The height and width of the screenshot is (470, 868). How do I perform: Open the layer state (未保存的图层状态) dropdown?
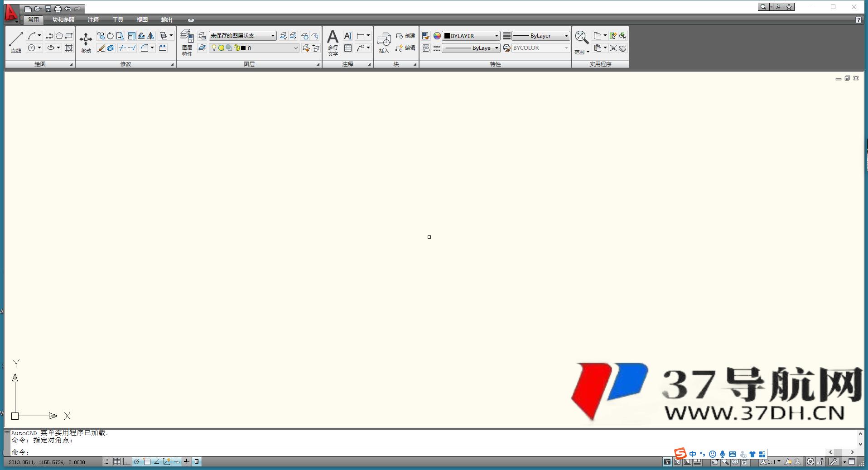click(242, 36)
